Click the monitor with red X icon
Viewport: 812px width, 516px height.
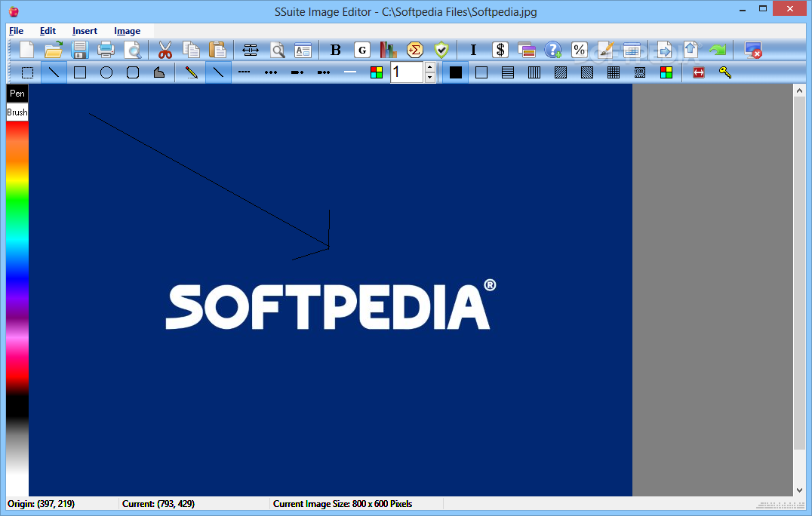tap(753, 51)
